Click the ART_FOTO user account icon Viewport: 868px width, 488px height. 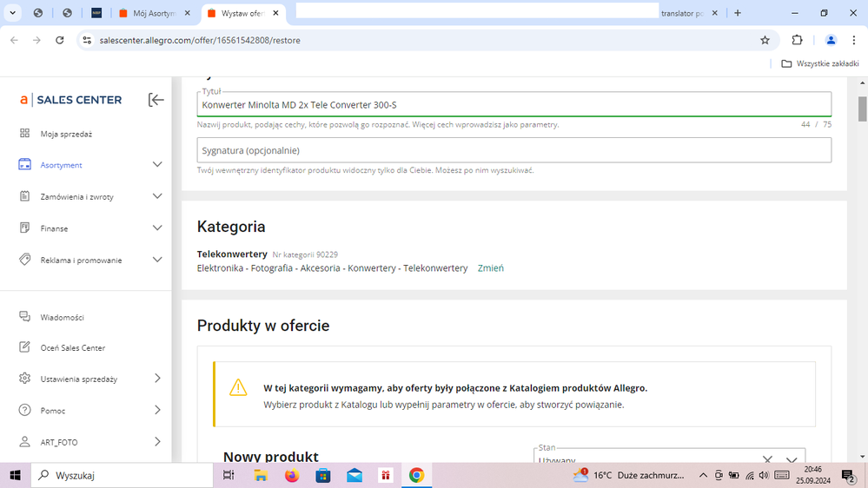(25, 441)
